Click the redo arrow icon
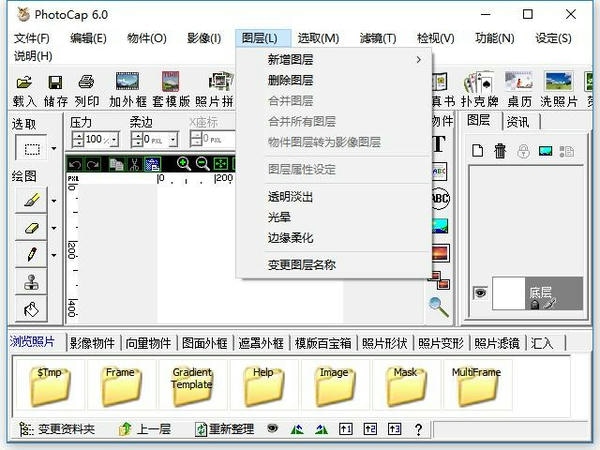This screenshot has height=450, width=600. point(93,165)
